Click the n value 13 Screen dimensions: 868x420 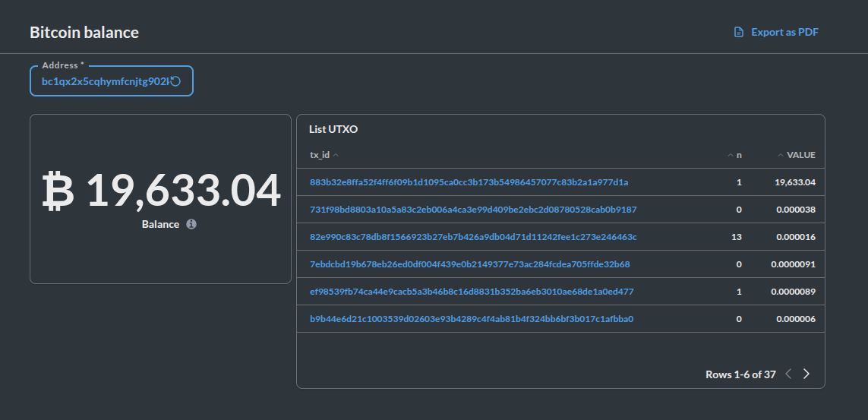coord(737,237)
